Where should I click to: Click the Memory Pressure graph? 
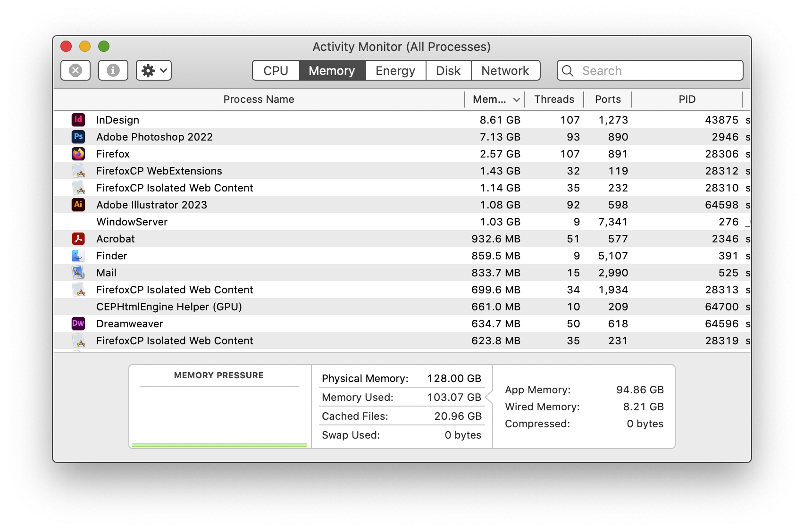point(219,417)
